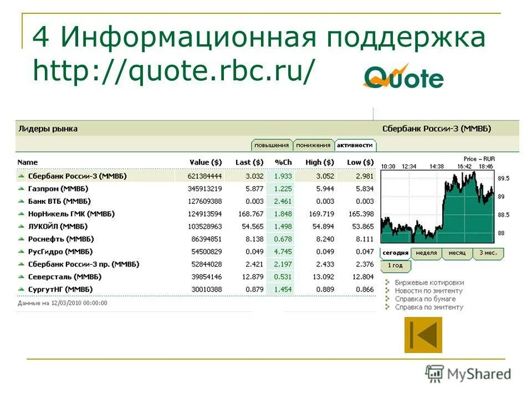532x399 pixels.
Task: Click Last value 8.138 for Роснефть
Action: 254,238
